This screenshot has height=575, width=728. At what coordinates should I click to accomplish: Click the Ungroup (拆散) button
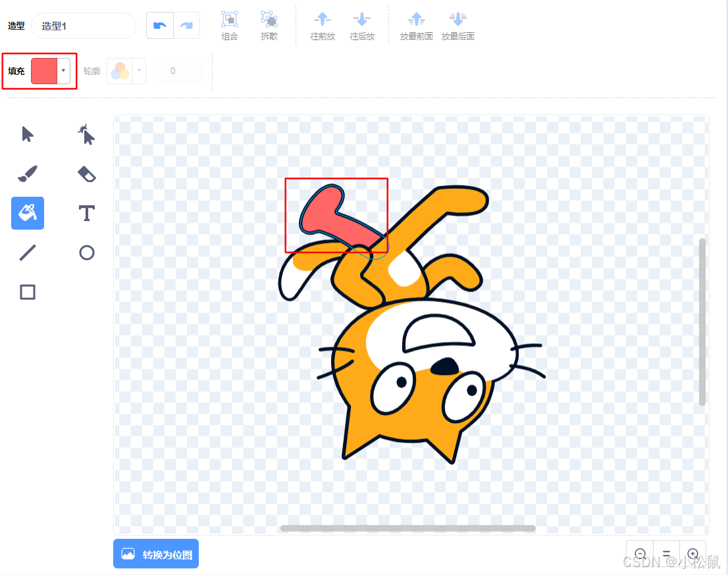[x=269, y=26]
